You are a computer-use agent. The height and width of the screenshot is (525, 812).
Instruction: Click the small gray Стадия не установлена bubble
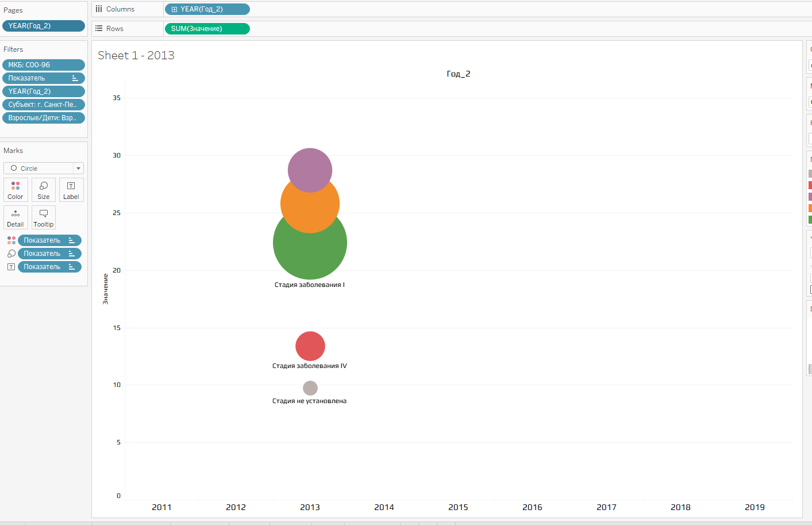tap(310, 388)
